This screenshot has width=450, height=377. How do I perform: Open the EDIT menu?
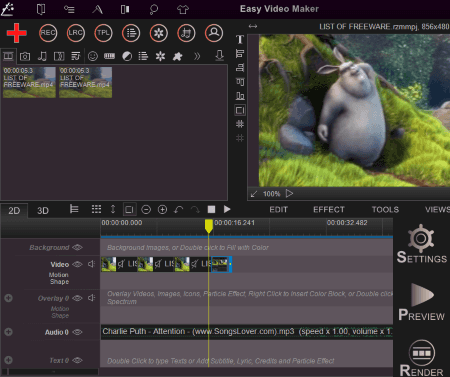[x=278, y=210]
